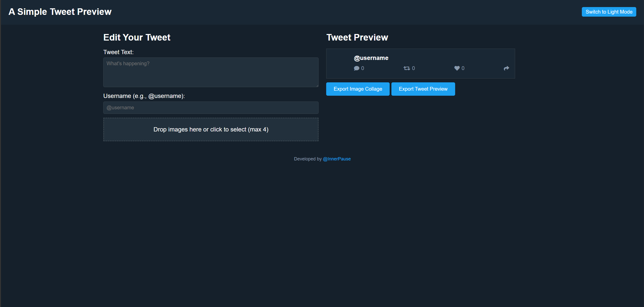
Task: Click the like count next to the heart
Action: [x=463, y=68]
